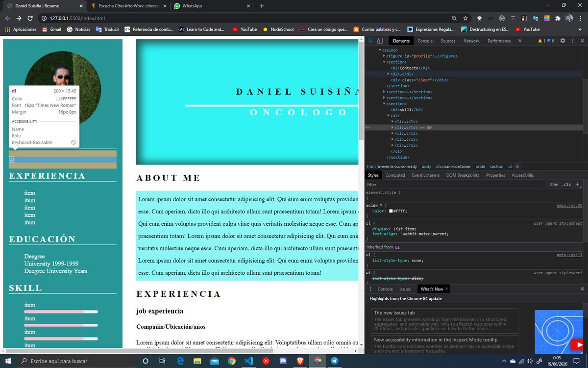
Task: Toggle the .cls class editor
Action: tap(567, 184)
